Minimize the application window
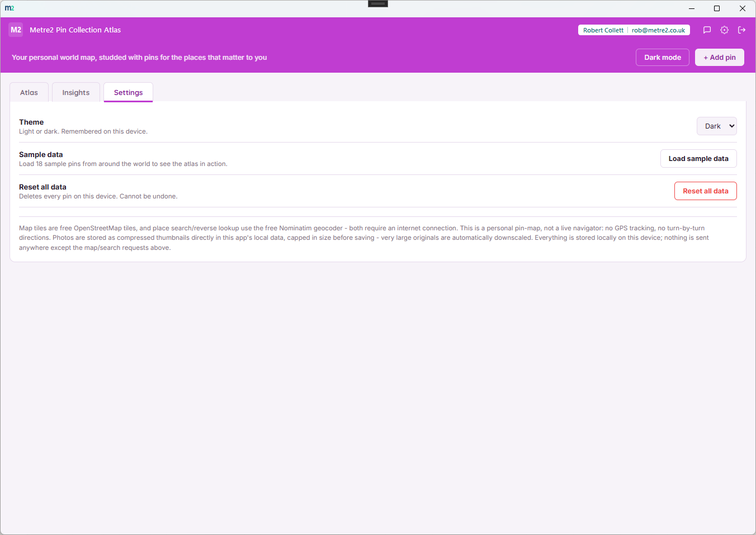This screenshot has width=756, height=535. coord(691,8)
